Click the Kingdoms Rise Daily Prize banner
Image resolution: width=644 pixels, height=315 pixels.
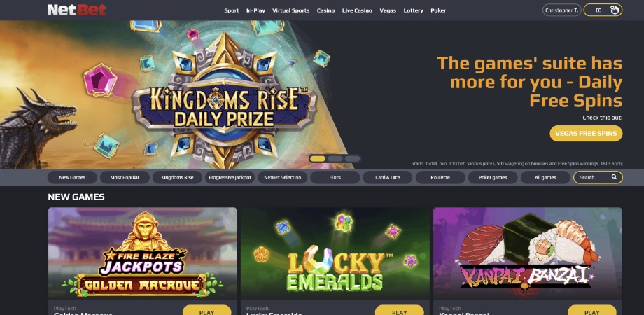tap(176, 94)
